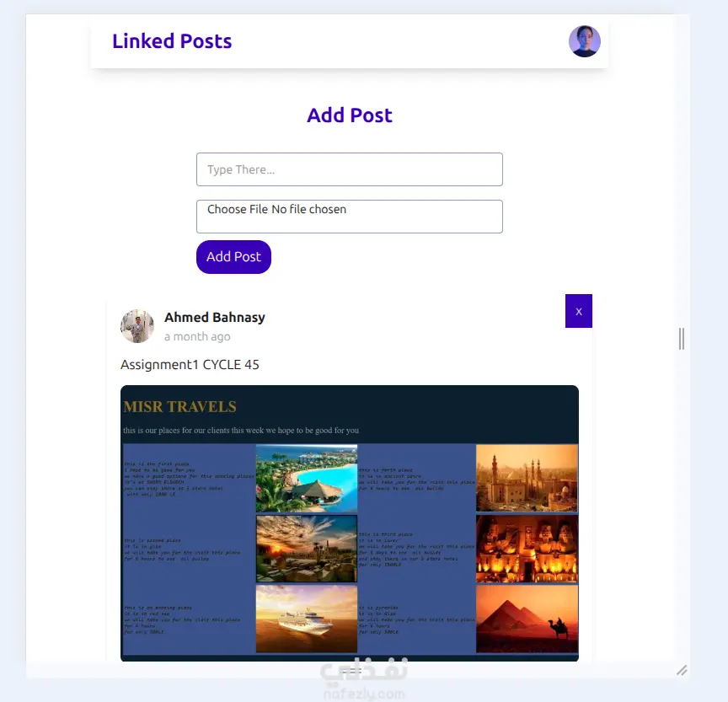Submit with the Add Post button
The image size is (728, 702).
point(233,257)
